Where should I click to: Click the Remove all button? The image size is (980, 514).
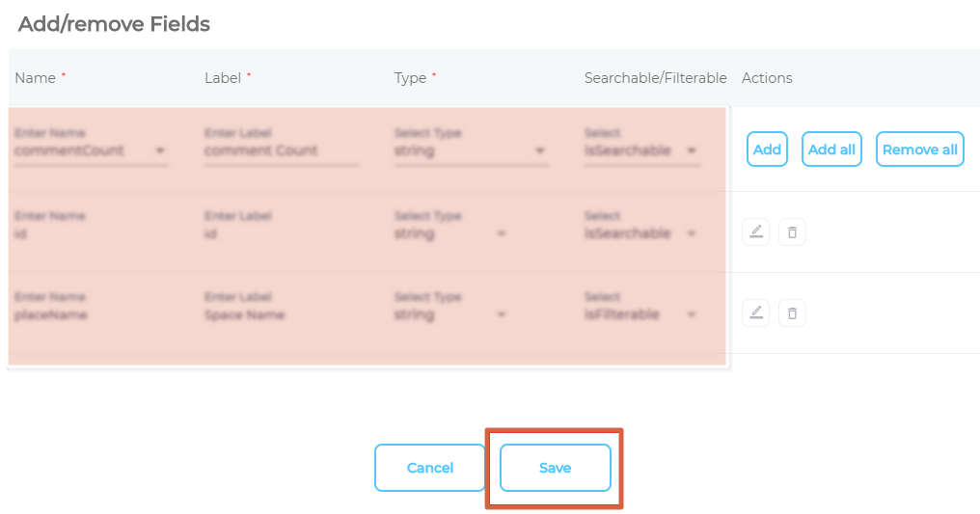(x=920, y=149)
